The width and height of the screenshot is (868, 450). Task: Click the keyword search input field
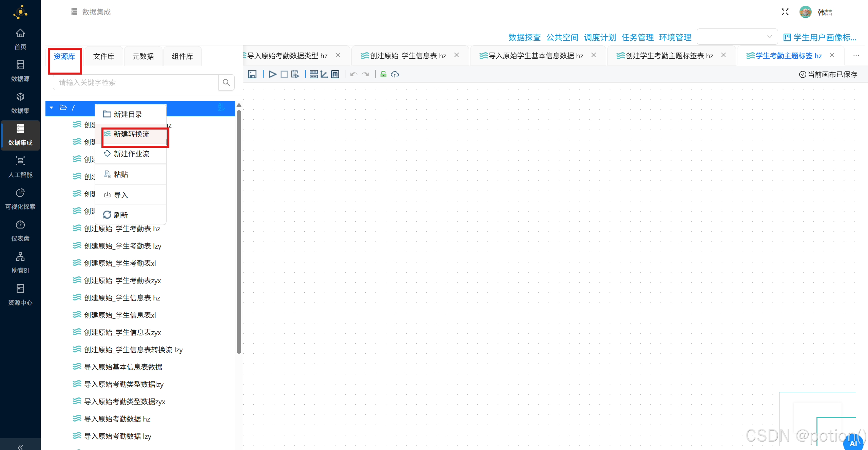pos(136,82)
